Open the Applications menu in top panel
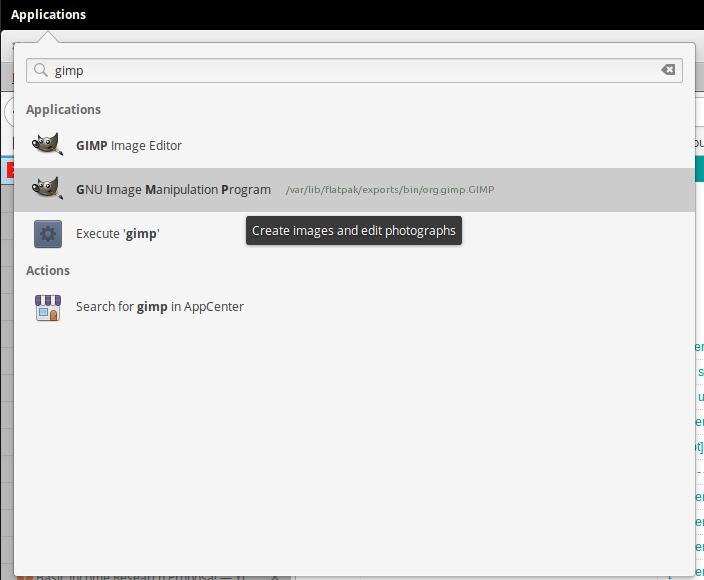 click(48, 14)
